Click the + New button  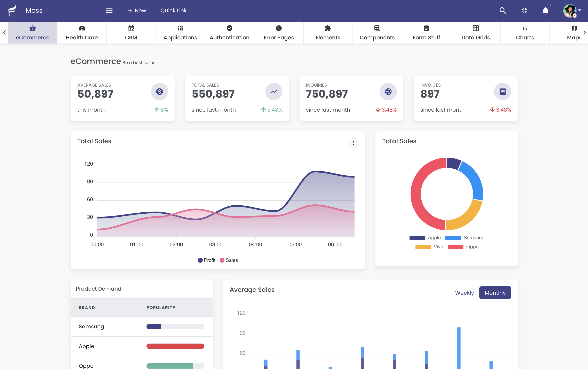tap(137, 10)
